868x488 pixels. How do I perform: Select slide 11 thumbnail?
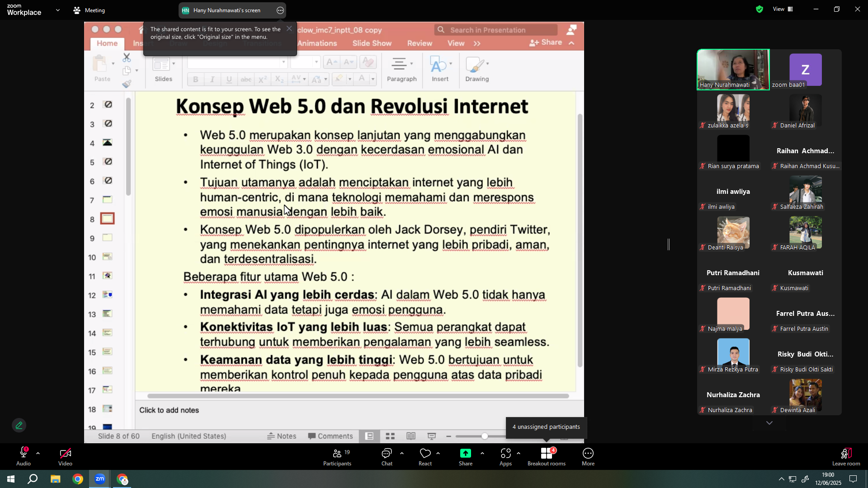click(107, 276)
